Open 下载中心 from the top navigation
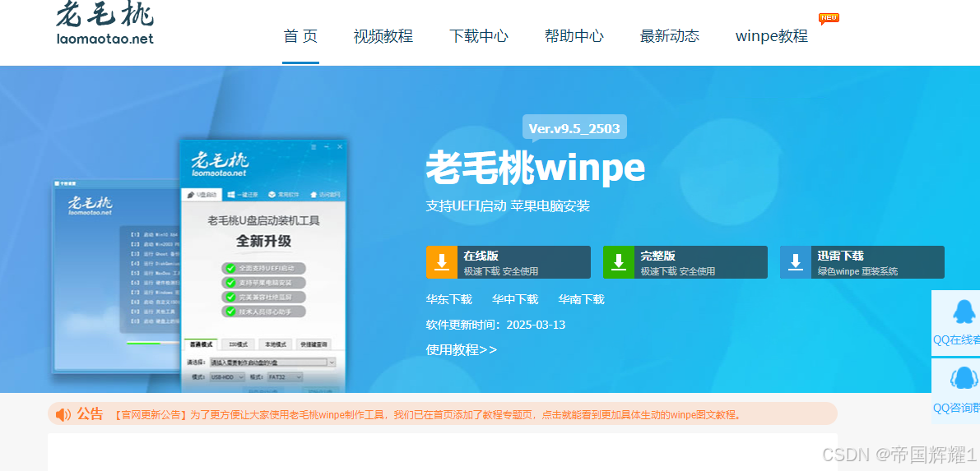Viewport: 980px width, 471px height. (x=479, y=36)
